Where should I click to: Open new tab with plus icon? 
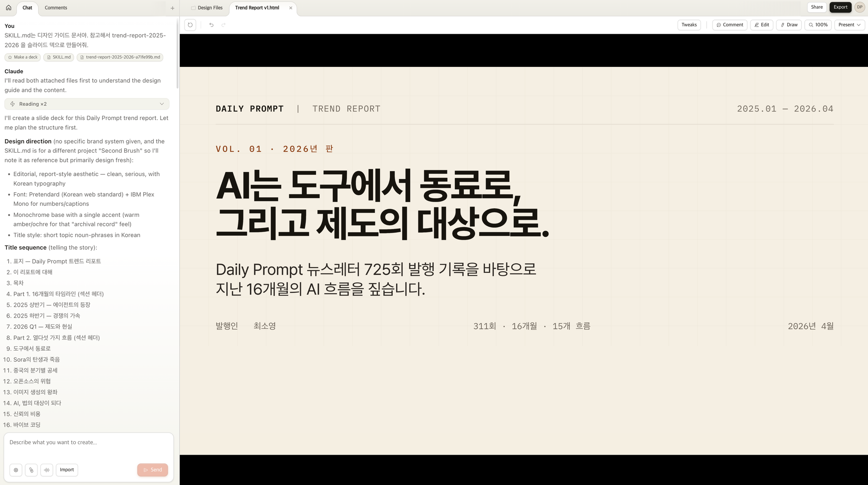pyautogui.click(x=172, y=8)
